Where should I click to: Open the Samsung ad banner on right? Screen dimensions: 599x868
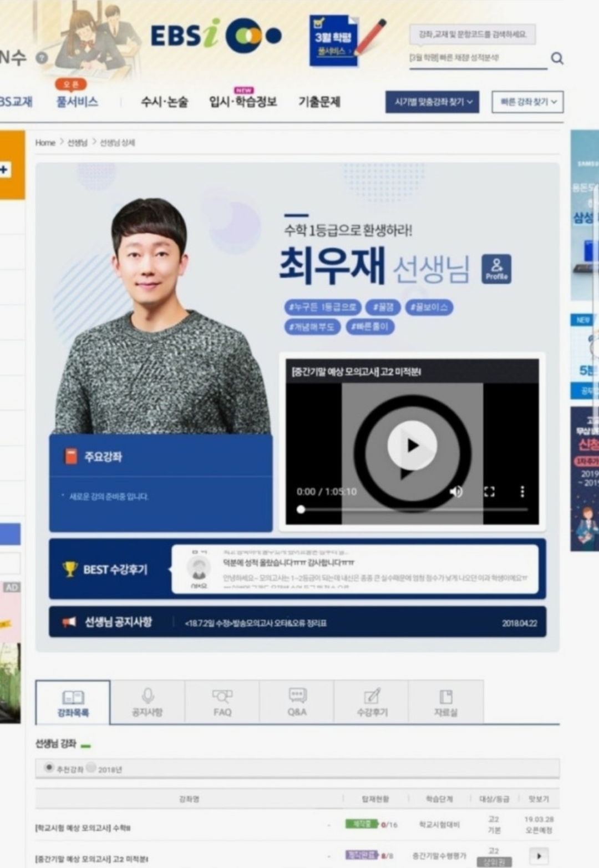coord(585,215)
